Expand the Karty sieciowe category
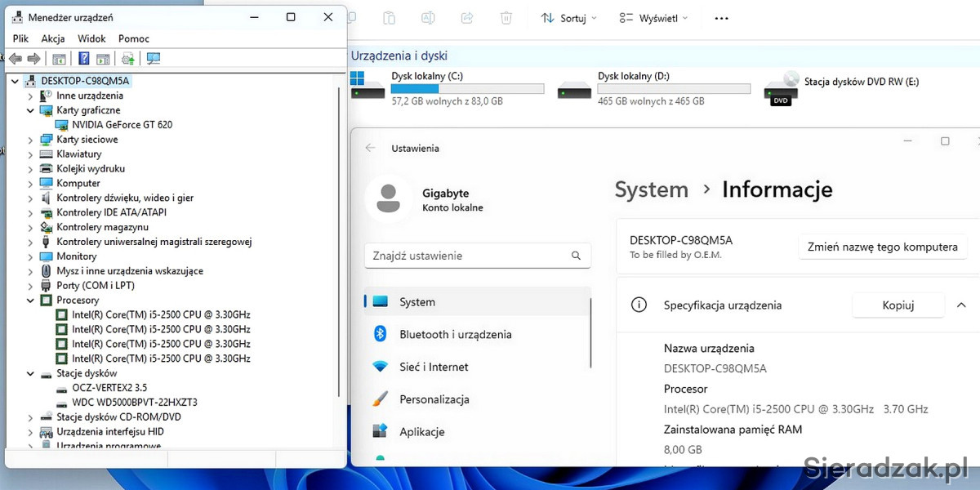This screenshot has height=490, width=980. coord(30,140)
